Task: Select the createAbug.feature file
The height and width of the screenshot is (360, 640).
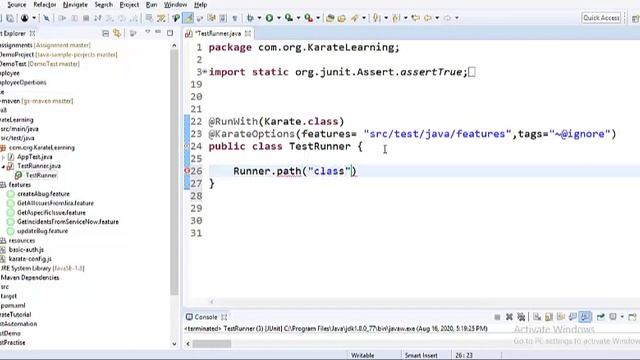Action: click(43, 194)
